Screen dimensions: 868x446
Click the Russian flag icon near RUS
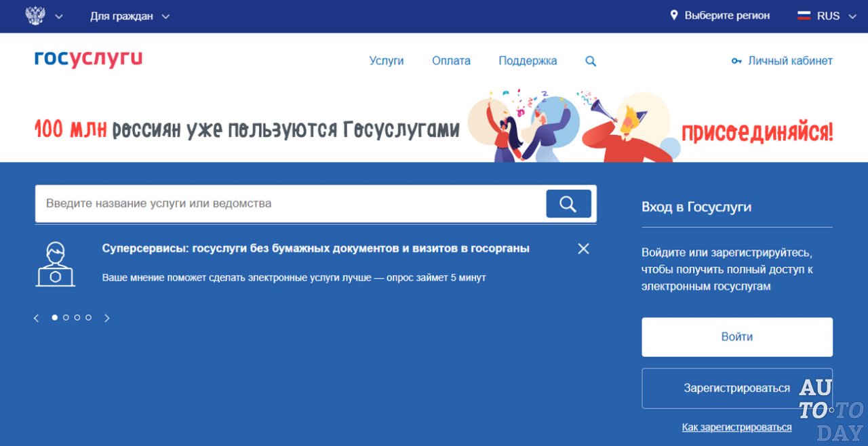[x=804, y=15]
